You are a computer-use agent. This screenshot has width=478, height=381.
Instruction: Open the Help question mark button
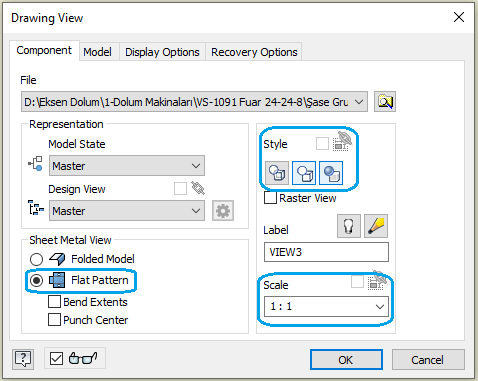[x=23, y=359]
